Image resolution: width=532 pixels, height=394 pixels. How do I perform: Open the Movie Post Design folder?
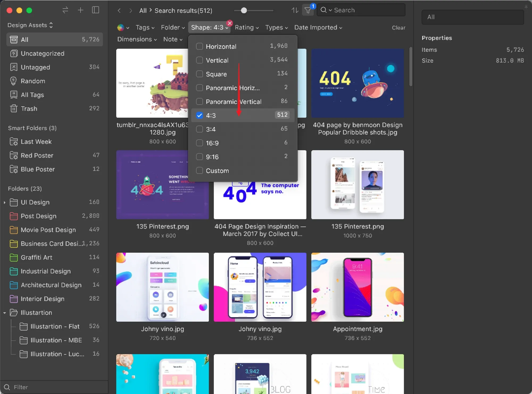pyautogui.click(x=55, y=230)
